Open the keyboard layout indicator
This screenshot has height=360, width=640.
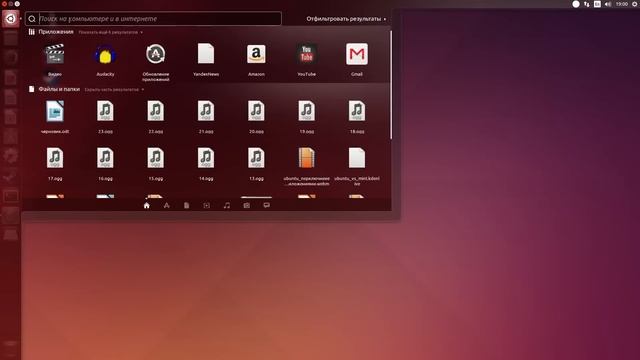[x=597, y=4]
